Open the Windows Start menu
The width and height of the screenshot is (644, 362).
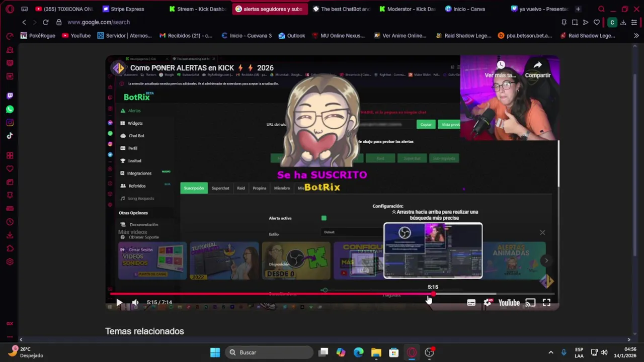[x=215, y=352]
